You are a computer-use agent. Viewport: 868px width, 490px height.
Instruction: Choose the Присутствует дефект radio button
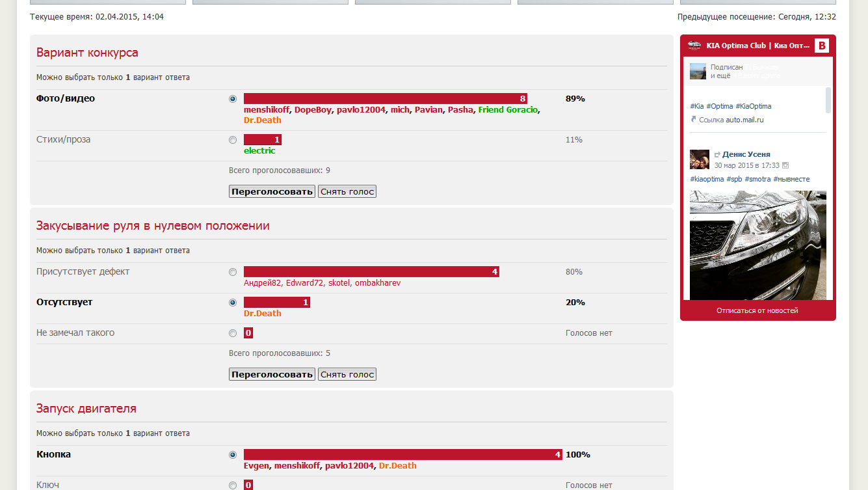233,272
